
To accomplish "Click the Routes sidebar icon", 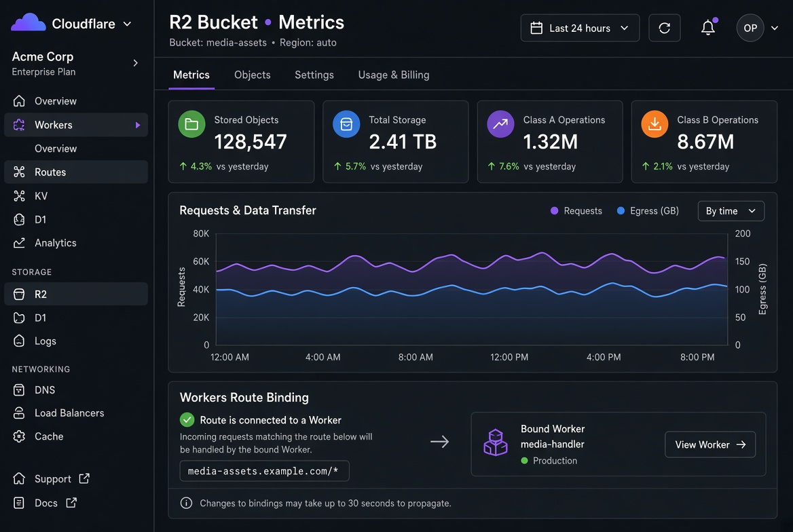I will tap(19, 172).
